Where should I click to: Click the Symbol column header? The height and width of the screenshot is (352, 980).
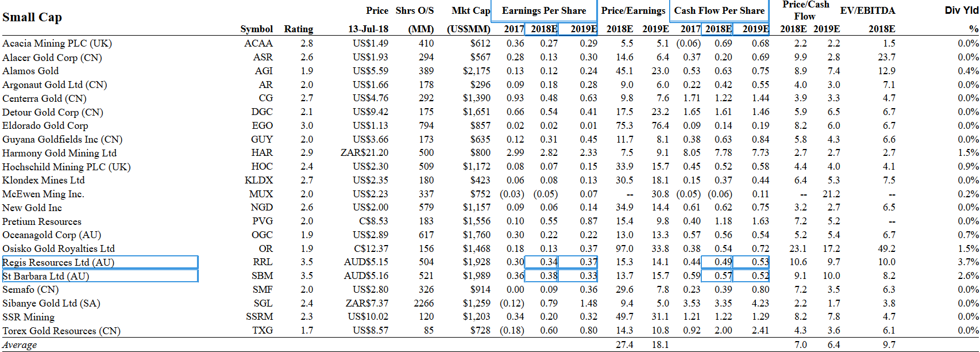coord(256,29)
